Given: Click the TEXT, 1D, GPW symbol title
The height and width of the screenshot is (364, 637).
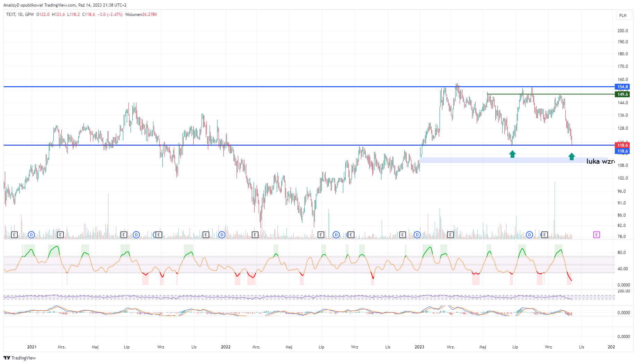Looking at the screenshot, I should [20, 15].
